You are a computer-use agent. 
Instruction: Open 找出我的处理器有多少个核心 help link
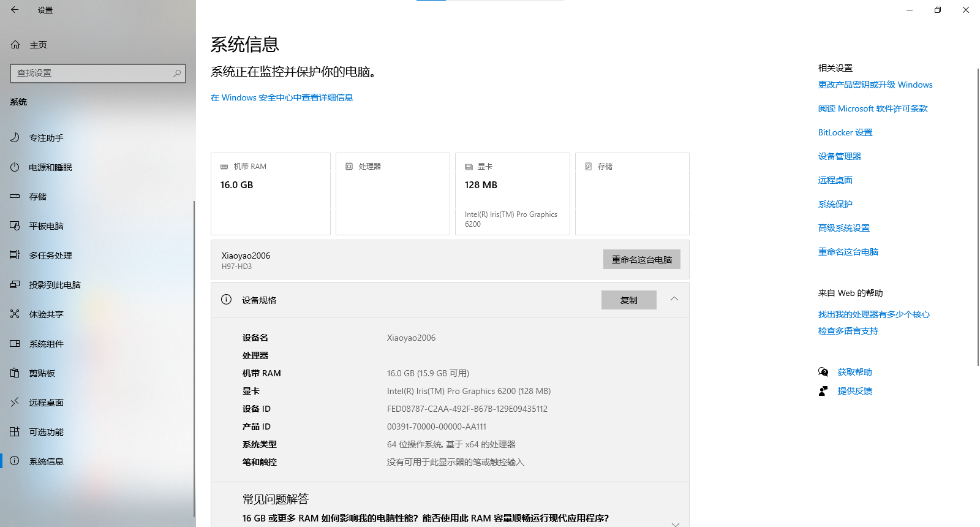[874, 314]
